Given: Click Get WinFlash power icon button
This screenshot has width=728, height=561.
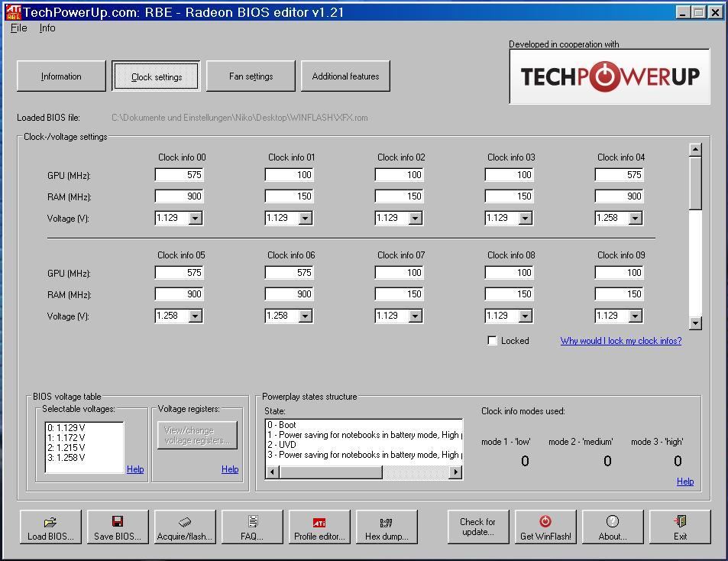Looking at the screenshot, I should coord(545,527).
